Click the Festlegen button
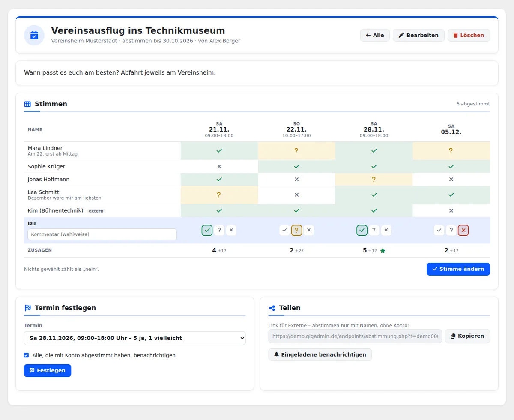514x420 pixels. point(48,370)
